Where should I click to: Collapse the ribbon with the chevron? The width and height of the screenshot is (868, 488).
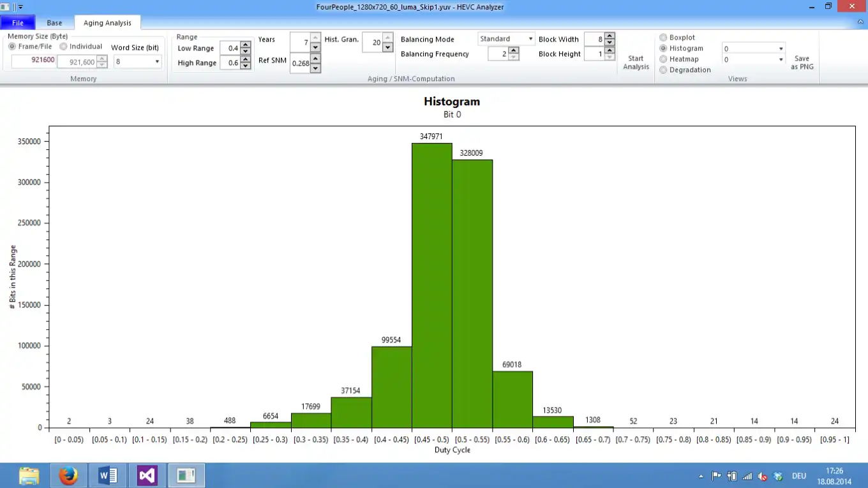860,22
